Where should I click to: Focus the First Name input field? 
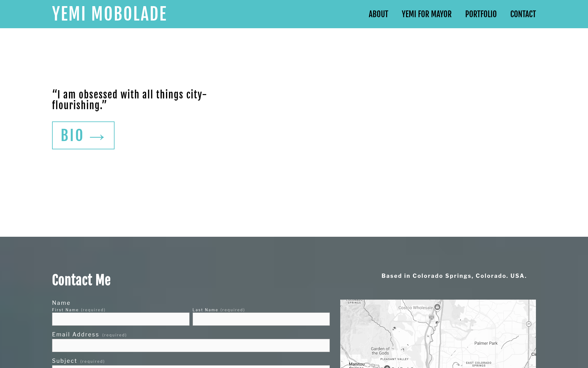tap(121, 319)
